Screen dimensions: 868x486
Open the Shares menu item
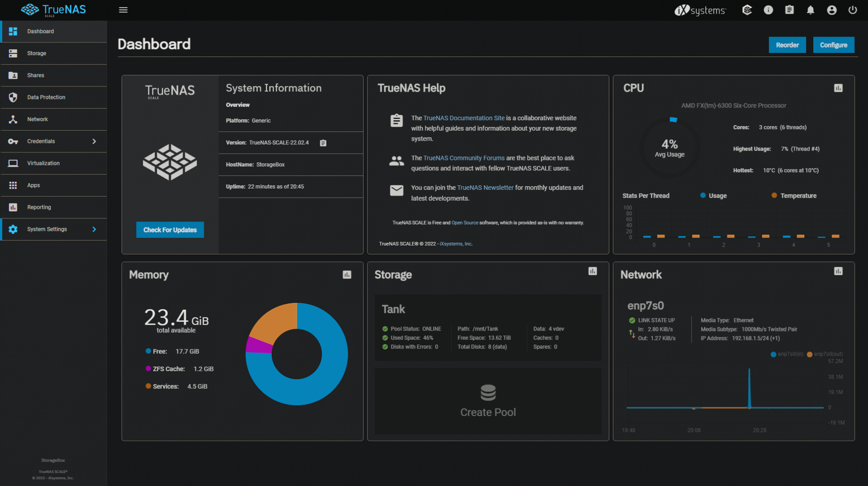54,75
